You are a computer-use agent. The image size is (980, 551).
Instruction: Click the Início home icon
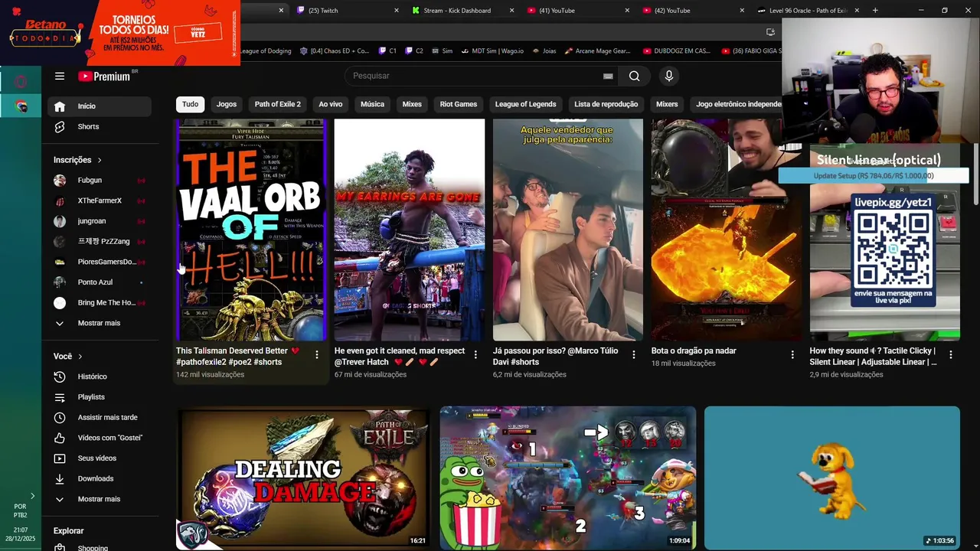coord(60,106)
